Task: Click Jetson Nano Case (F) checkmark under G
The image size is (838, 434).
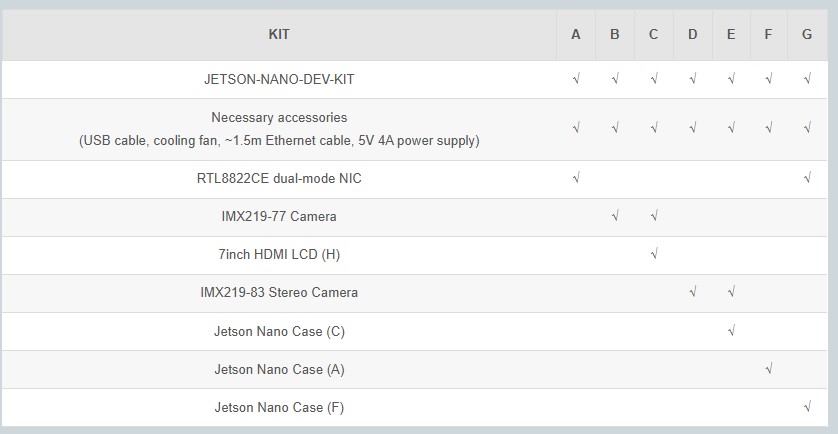Action: pos(807,407)
